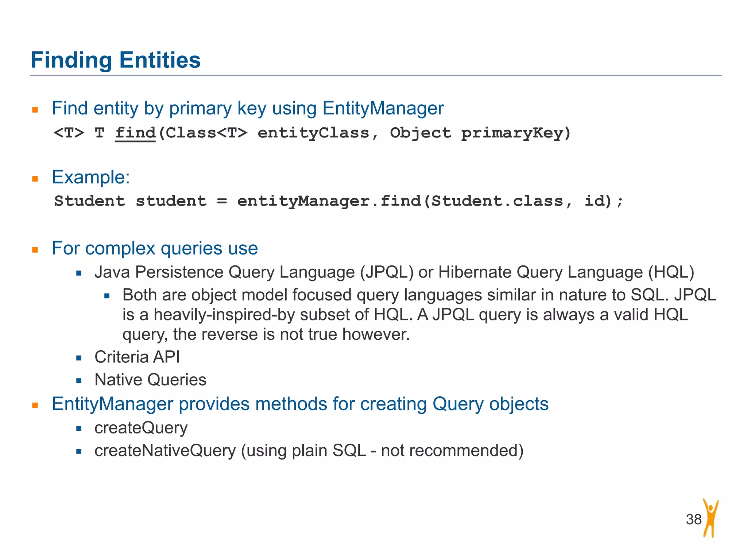Click the underlined find method link
The image size is (747, 560).
coord(135,133)
